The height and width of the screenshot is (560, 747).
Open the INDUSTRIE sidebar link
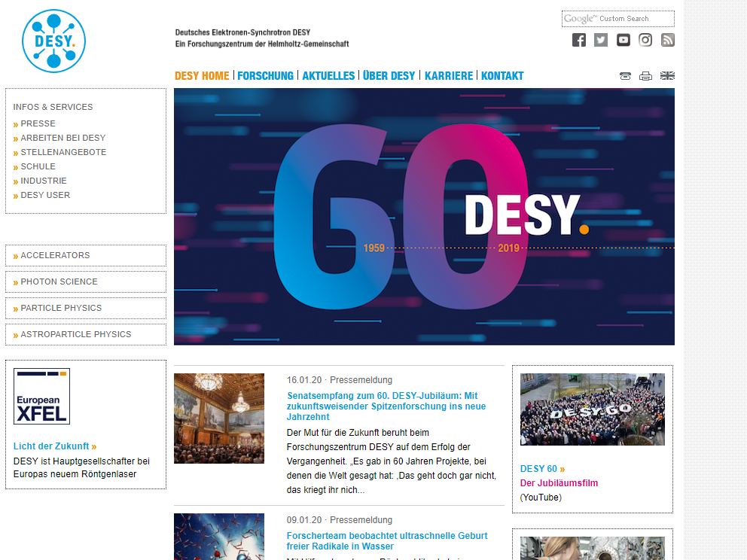[44, 181]
